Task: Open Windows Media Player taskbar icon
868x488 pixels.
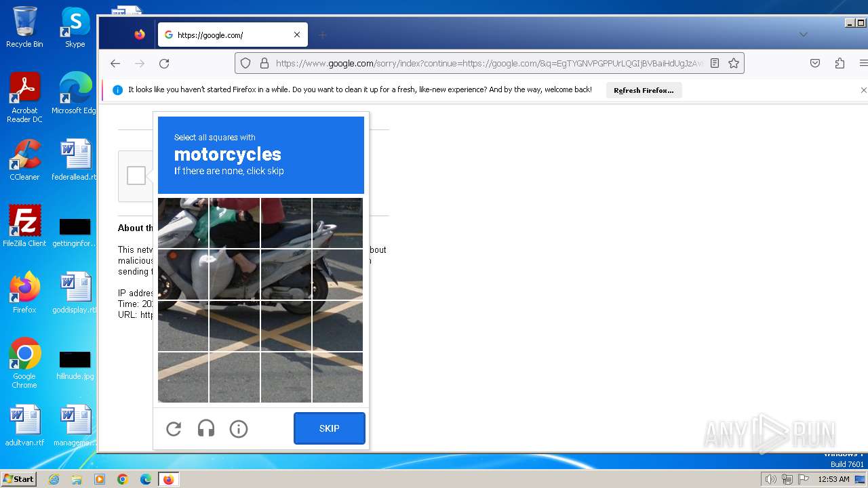Action: pos(100,479)
